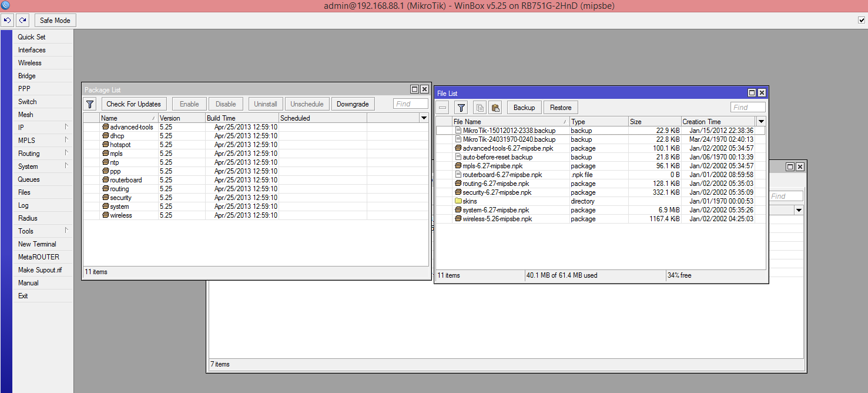Open the filter funnel in File List
The height and width of the screenshot is (393, 868).
461,108
